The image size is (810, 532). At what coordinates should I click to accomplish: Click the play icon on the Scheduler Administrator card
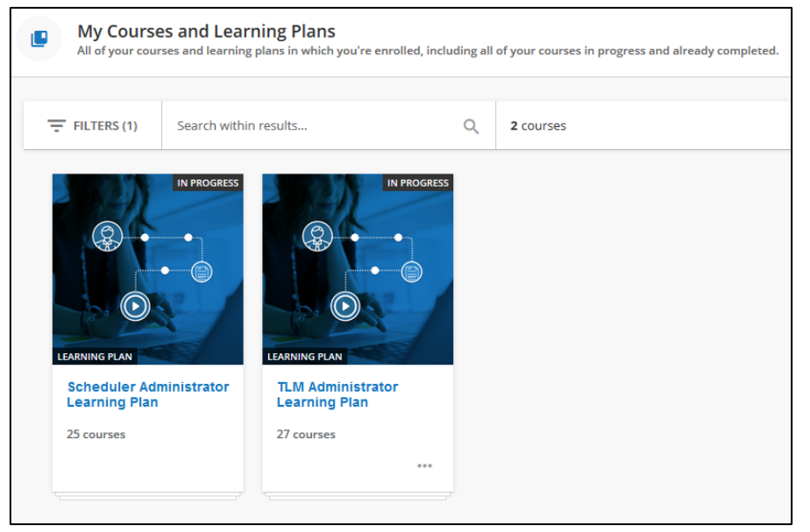135,306
